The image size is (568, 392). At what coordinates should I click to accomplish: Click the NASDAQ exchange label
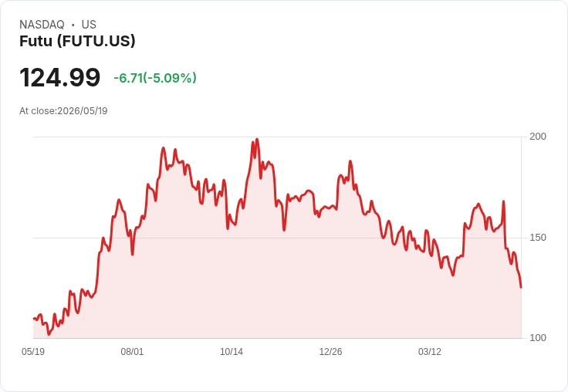[x=42, y=25]
